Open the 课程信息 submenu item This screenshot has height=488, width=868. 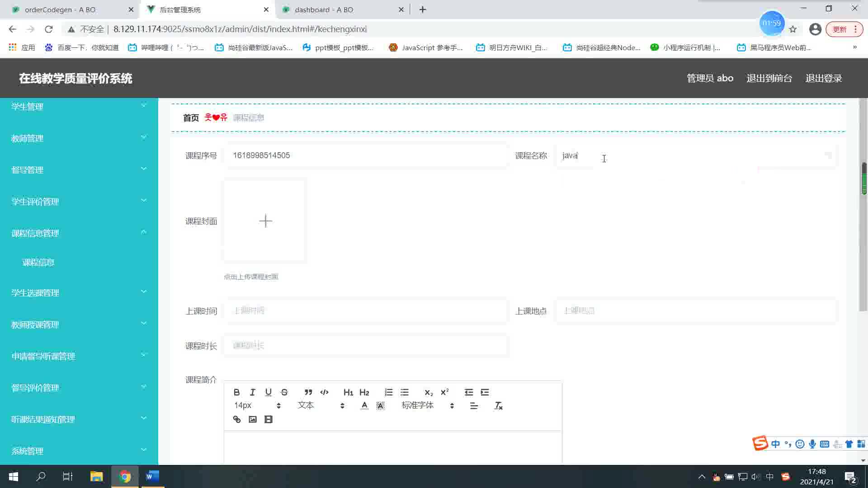[38, 262]
